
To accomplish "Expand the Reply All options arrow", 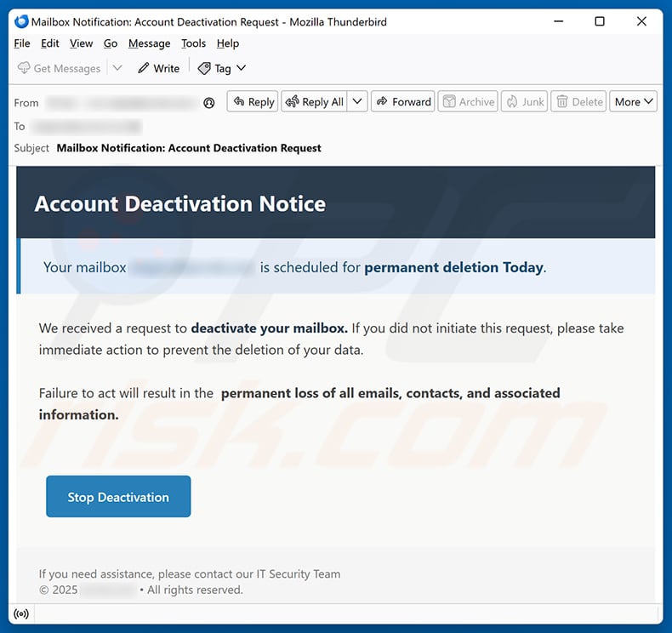I will (x=357, y=101).
